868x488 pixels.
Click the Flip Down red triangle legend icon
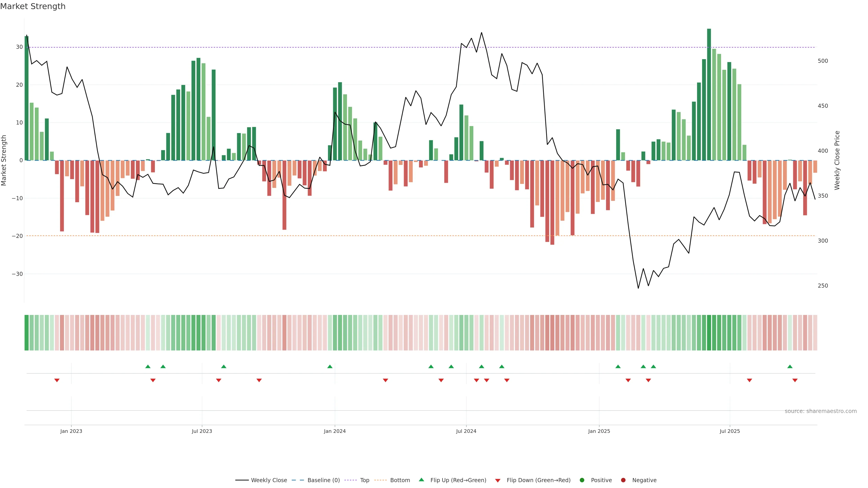[x=498, y=480]
